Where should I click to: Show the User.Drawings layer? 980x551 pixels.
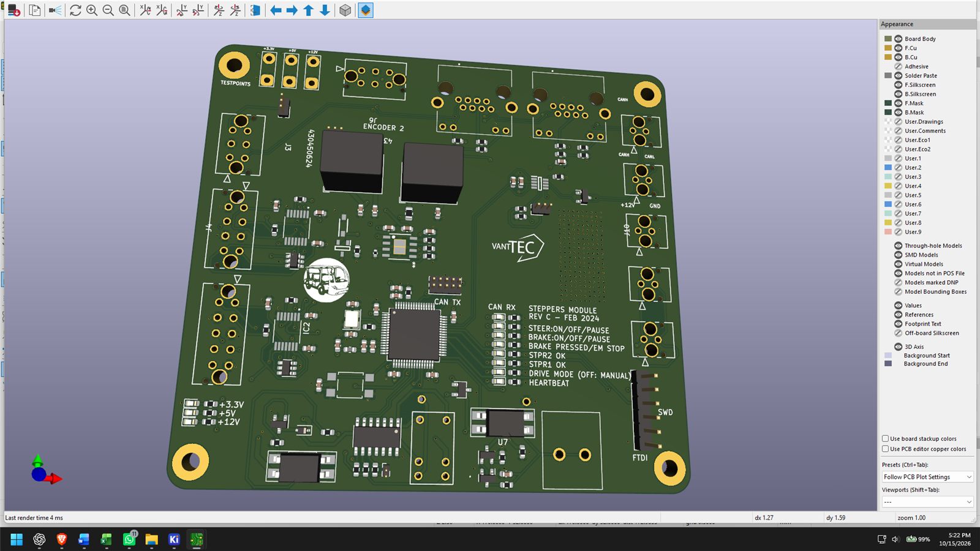899,121
